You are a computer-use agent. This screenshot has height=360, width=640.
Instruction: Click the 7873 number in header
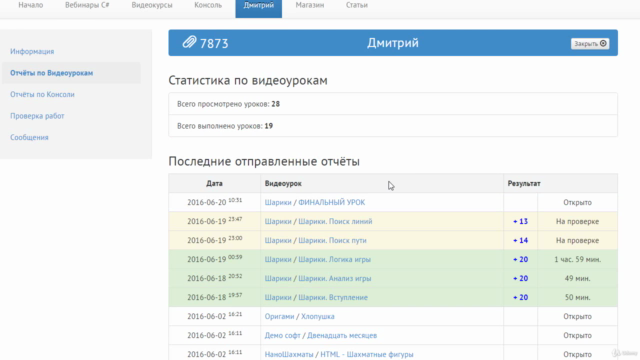click(x=214, y=43)
